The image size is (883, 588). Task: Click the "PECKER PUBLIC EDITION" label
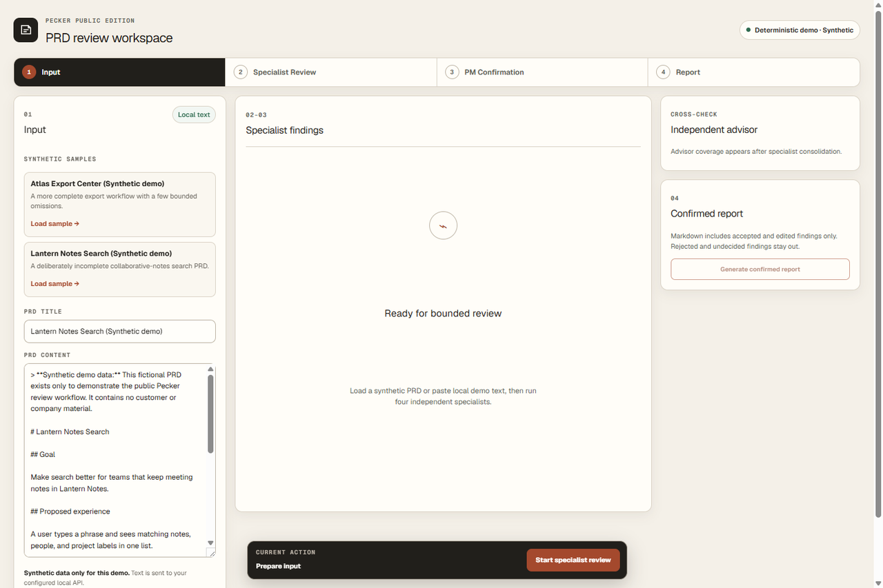coord(90,21)
